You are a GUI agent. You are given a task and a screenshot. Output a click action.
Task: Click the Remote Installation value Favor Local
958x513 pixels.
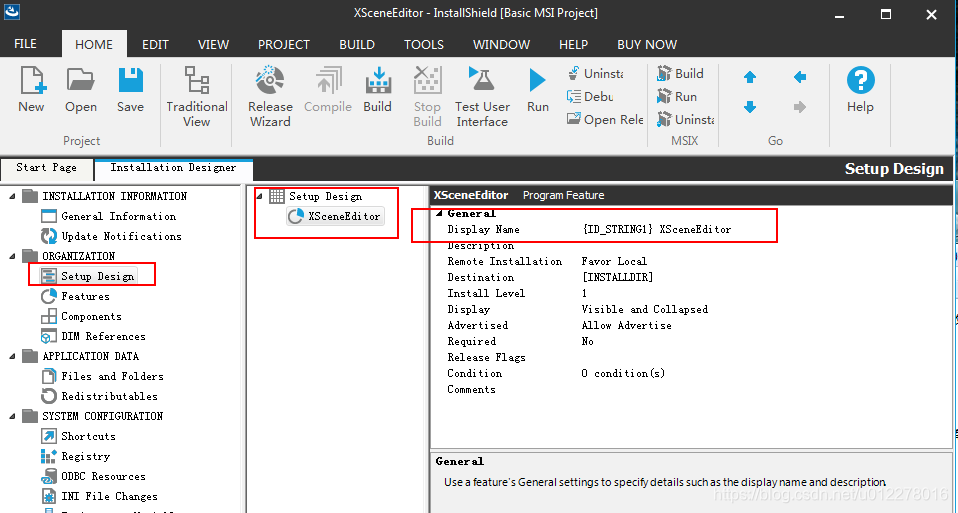tap(614, 261)
